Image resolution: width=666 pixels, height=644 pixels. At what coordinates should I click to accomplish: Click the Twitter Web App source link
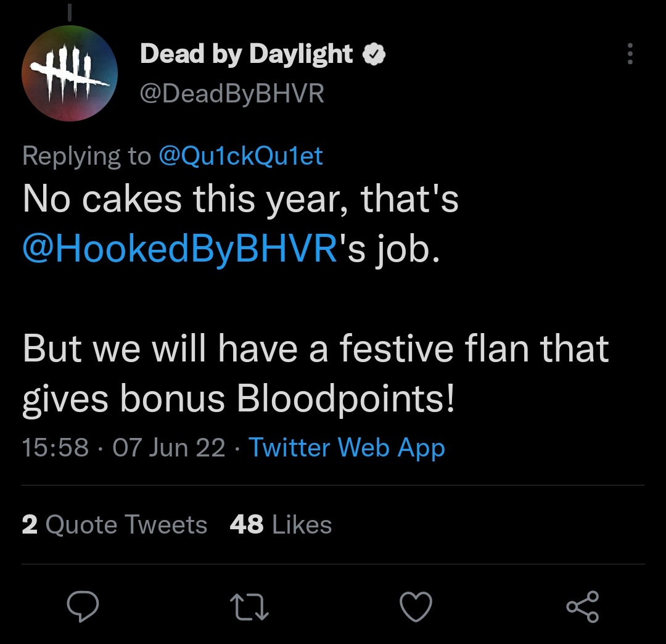click(x=347, y=447)
